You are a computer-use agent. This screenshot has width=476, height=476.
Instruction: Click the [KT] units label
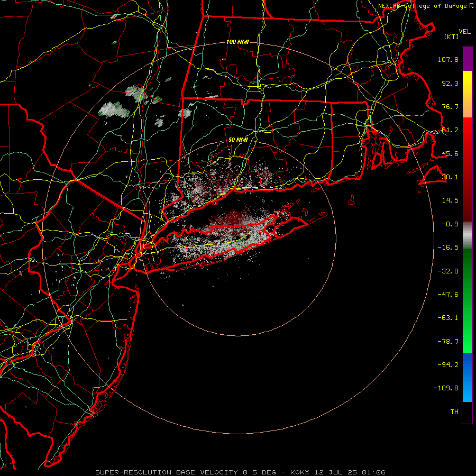[x=452, y=36]
